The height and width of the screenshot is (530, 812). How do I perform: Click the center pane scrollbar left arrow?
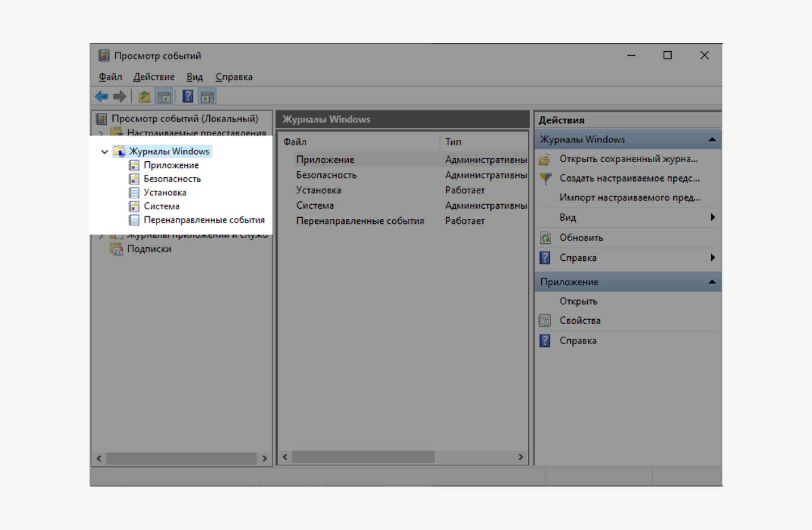[285, 457]
